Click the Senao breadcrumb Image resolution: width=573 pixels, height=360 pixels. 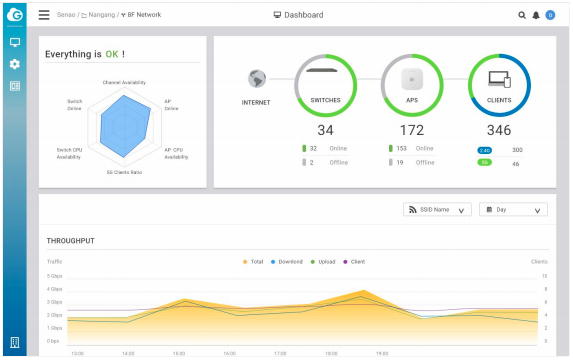point(66,15)
